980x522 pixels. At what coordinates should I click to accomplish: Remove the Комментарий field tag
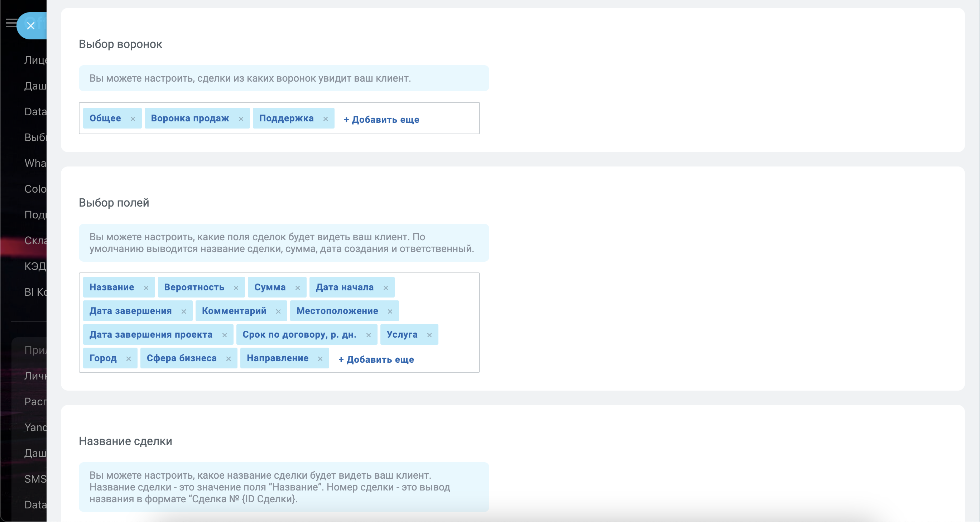point(278,311)
